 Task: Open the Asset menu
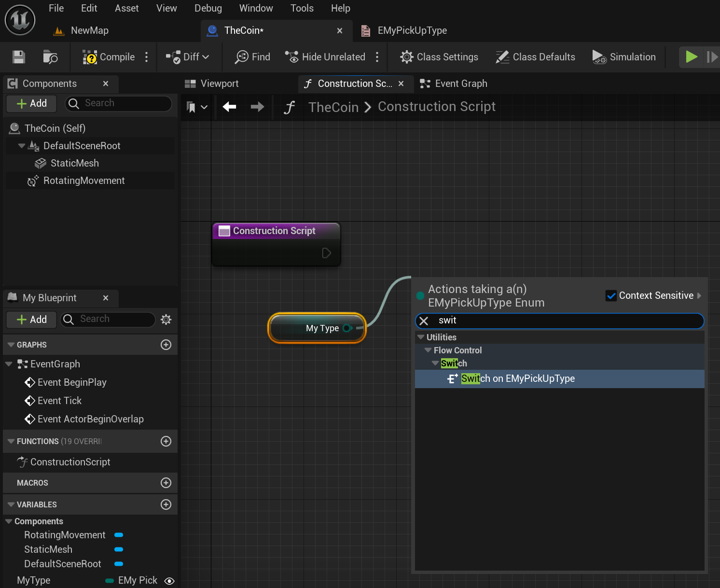click(x=126, y=8)
